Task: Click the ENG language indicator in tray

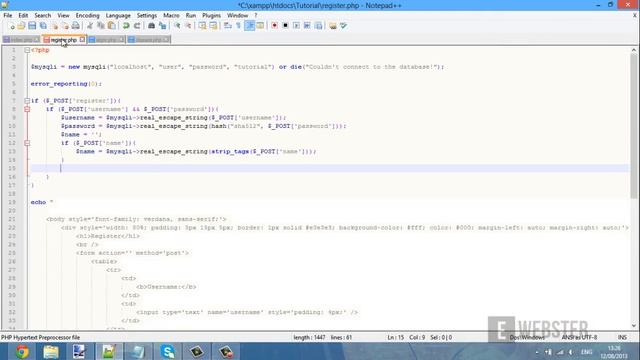Action: coord(587,352)
